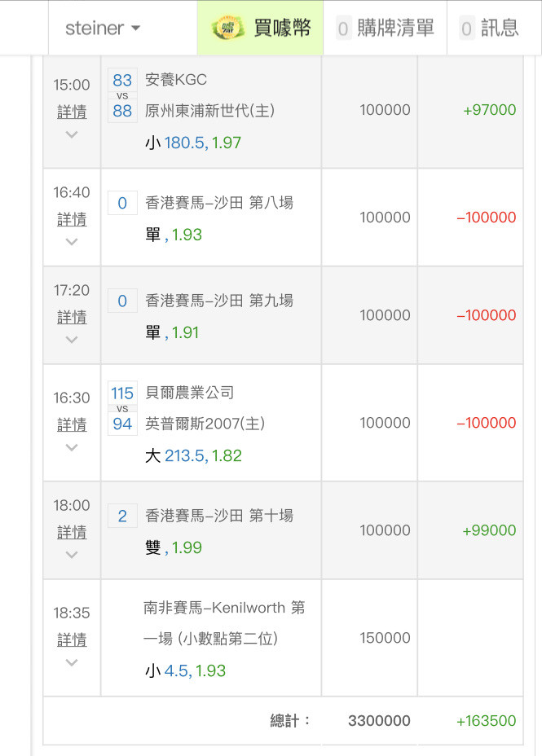The width and height of the screenshot is (542, 756).
Task: Click 詳情 link for 16:40 race
Action: [72, 219]
